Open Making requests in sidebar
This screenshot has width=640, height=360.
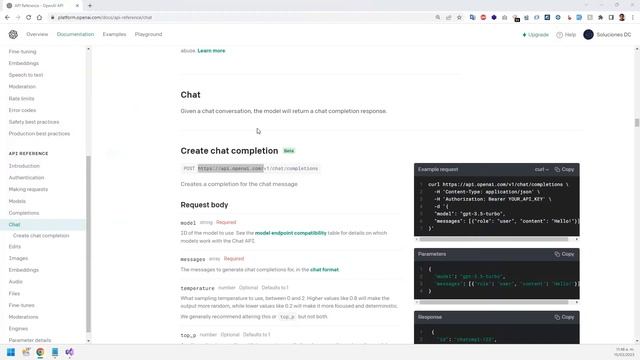(28, 189)
